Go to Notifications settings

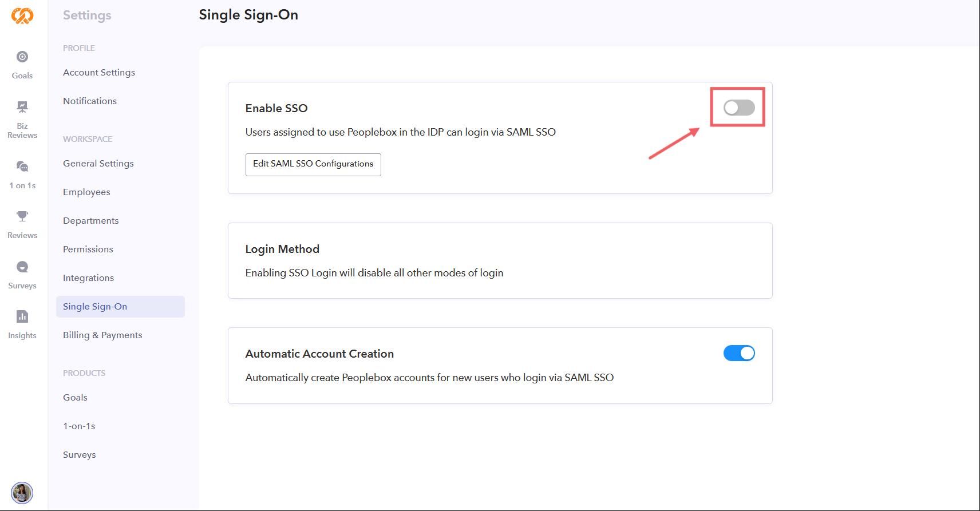[x=90, y=101]
